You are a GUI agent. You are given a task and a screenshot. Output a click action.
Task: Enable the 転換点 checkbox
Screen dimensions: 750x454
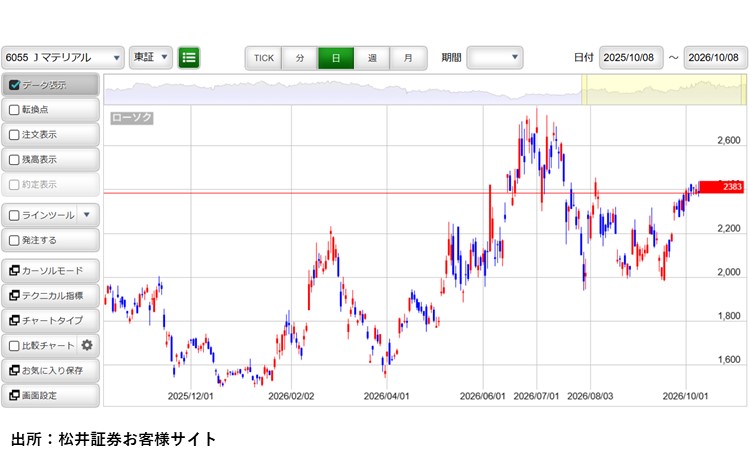coord(14,110)
